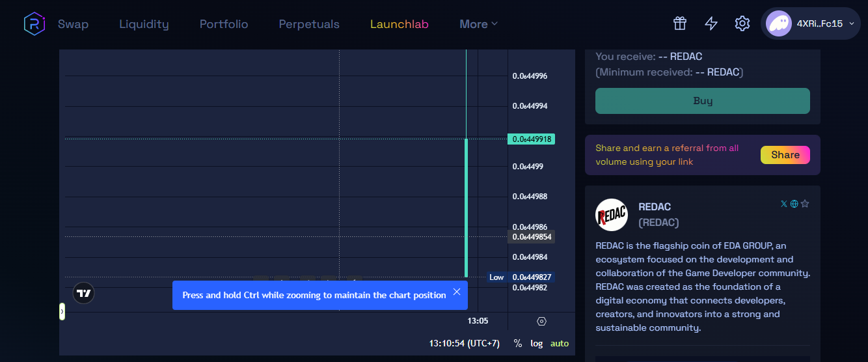Favorite REDAC with the star icon
The width and height of the screenshot is (868, 362).
pyautogui.click(x=805, y=204)
